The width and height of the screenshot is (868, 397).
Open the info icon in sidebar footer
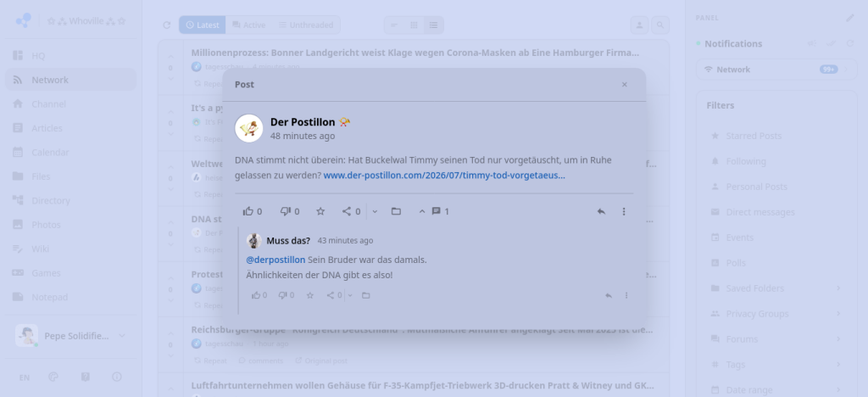point(117,377)
